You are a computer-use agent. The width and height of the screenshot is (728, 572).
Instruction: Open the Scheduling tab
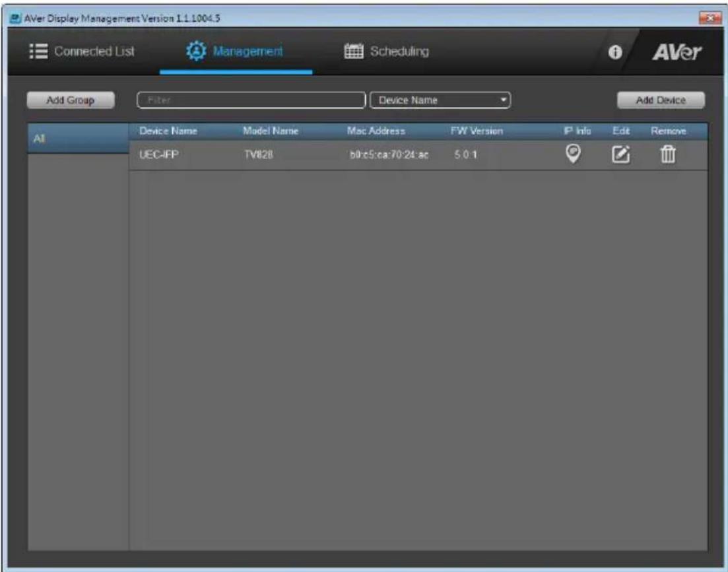(x=399, y=51)
